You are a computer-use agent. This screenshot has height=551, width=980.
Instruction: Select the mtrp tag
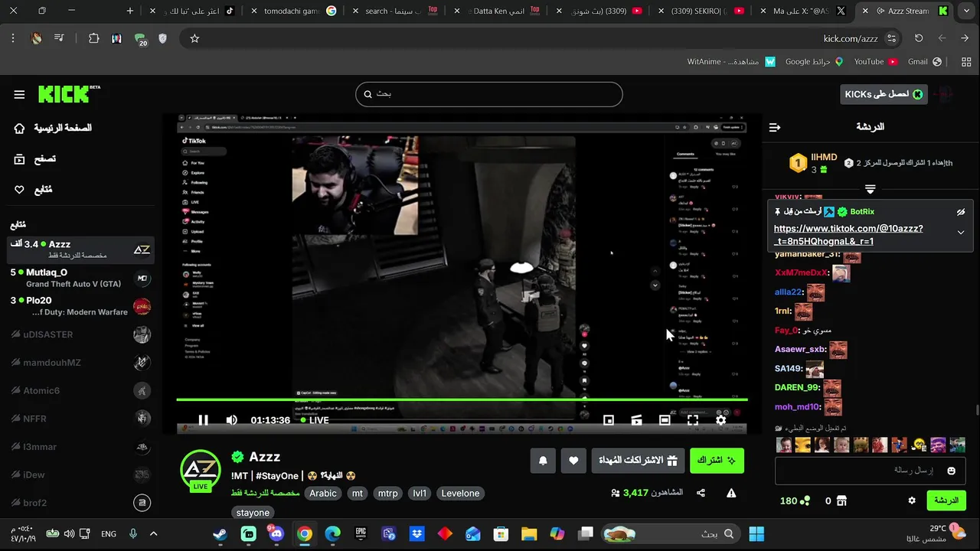(388, 494)
